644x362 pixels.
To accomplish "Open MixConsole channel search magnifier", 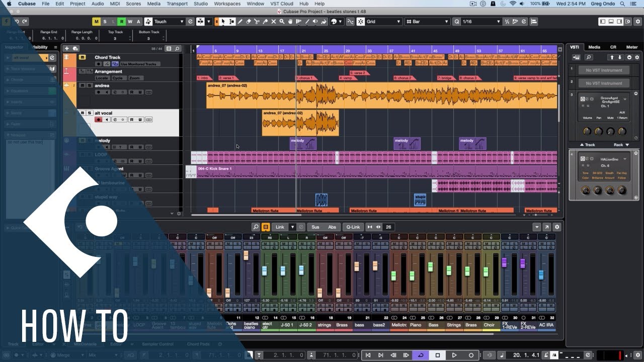I will click(x=256, y=227).
